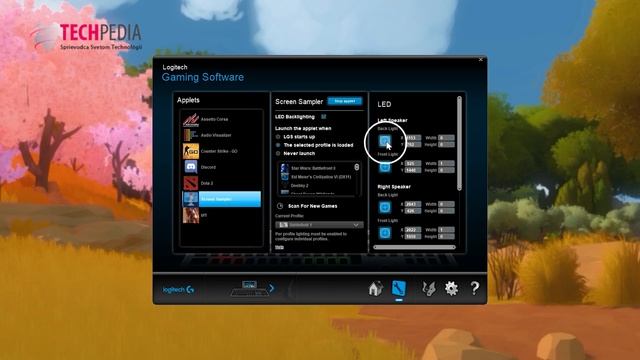The height and width of the screenshot is (360, 640).
Task: Edit Right Speaker Front Light Y field
Action: point(413,237)
